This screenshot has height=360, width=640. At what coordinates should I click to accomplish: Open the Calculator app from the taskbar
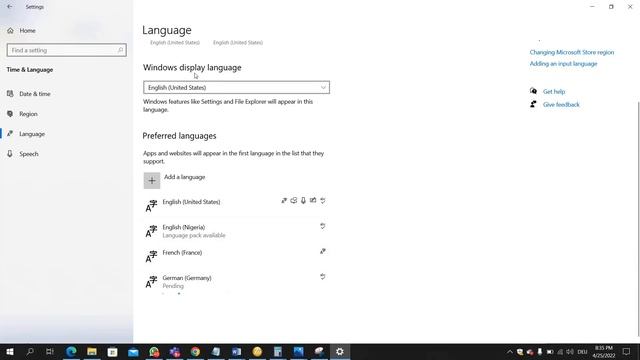tap(278, 351)
